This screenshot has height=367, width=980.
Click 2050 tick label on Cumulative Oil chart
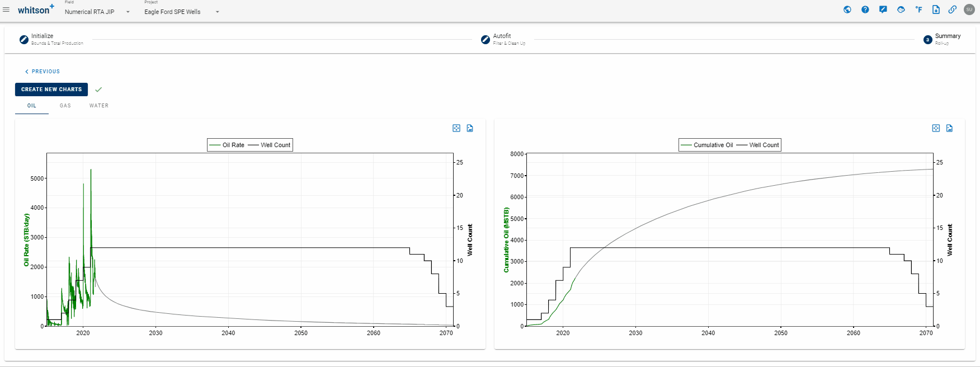point(781,333)
